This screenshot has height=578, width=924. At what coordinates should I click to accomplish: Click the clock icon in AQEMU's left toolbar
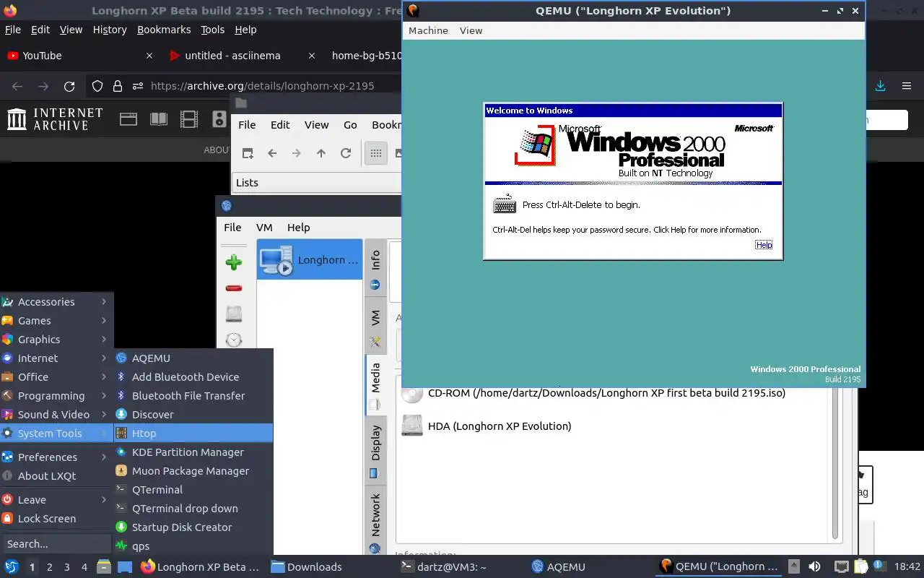pyautogui.click(x=233, y=340)
